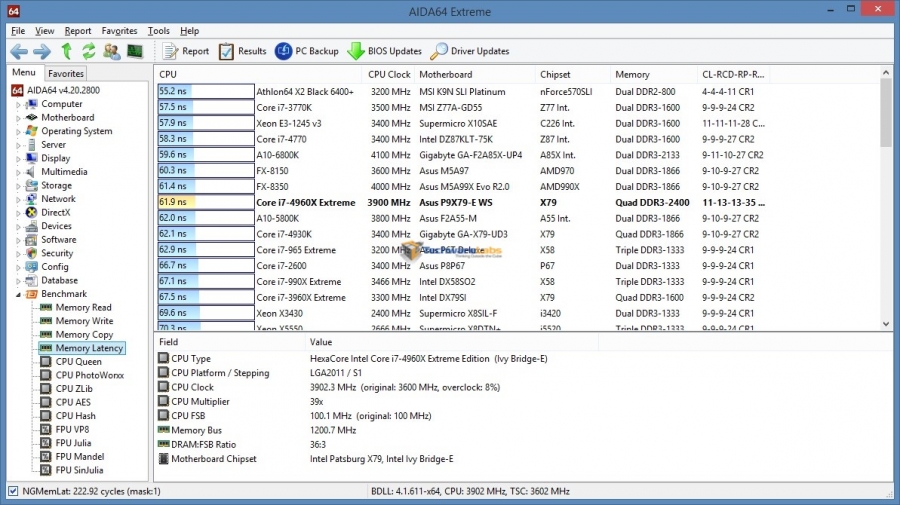900x505 pixels.
Task: Click the DirectX icon in the tree
Action: pyautogui.click(x=32, y=212)
